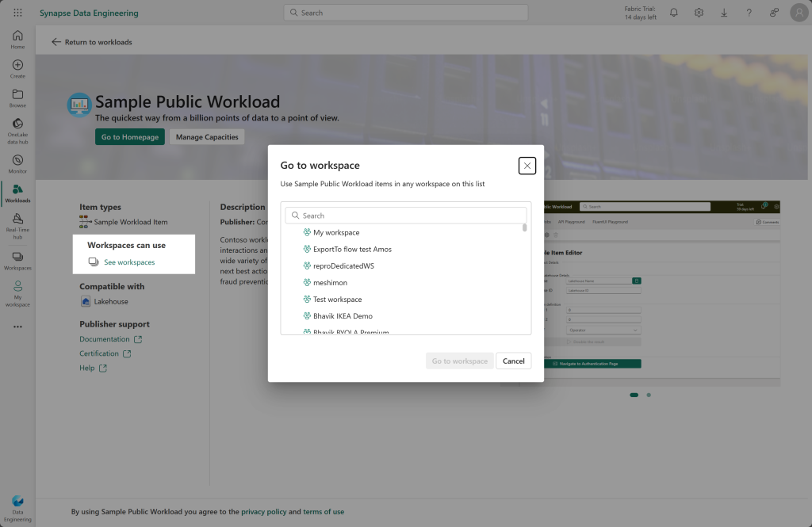This screenshot has width=812, height=527.
Task: Click the Sample Workload Item type icon
Action: (x=86, y=222)
